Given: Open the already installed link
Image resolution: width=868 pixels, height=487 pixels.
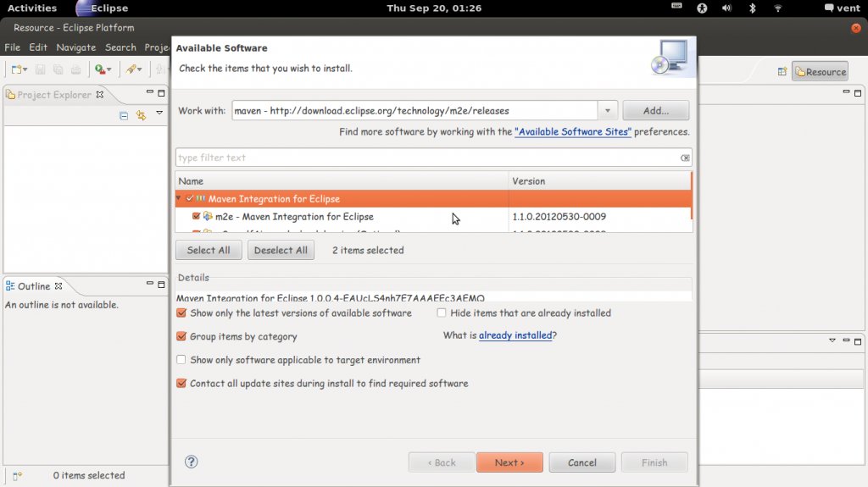Looking at the screenshot, I should tap(515, 335).
